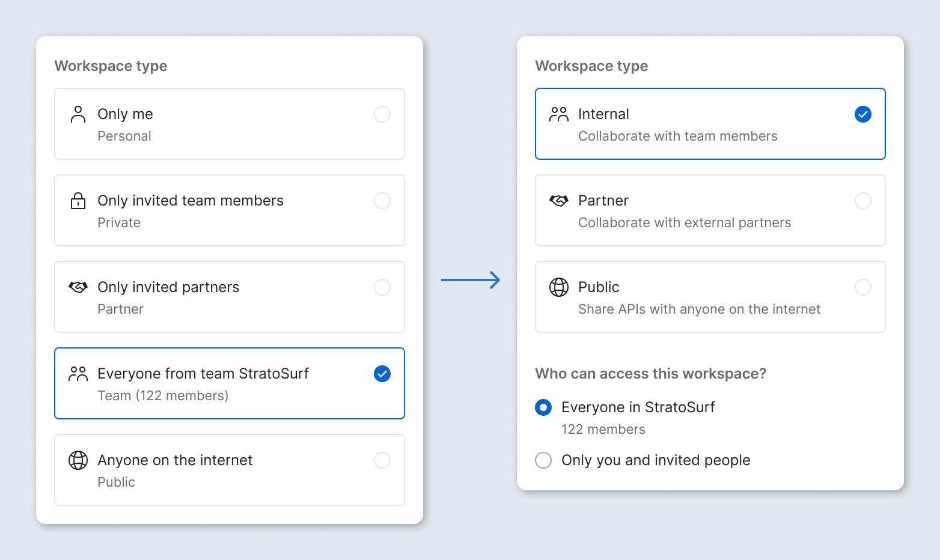Screen dimensions: 940x560
Task: Click the globe icon beside Public
Action: pos(559,287)
